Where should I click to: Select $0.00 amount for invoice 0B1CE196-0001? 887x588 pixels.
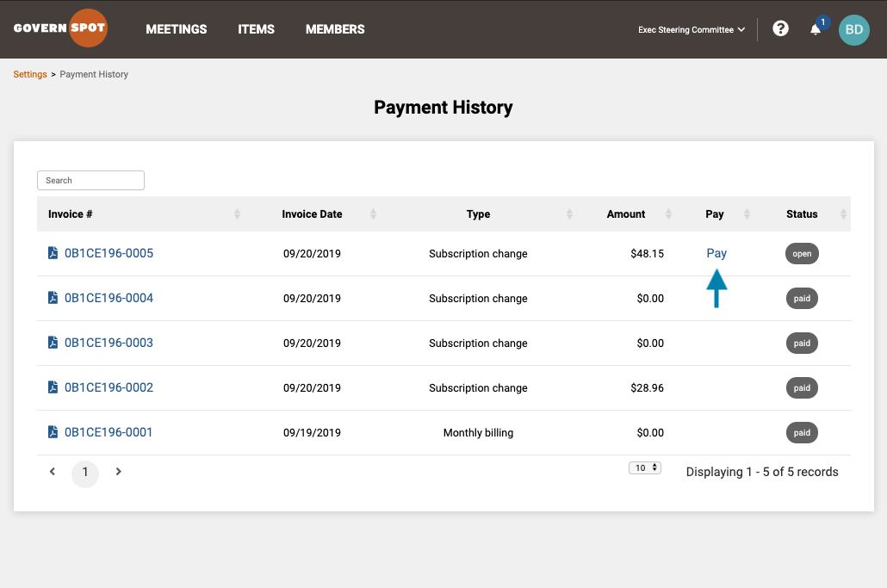coord(650,432)
